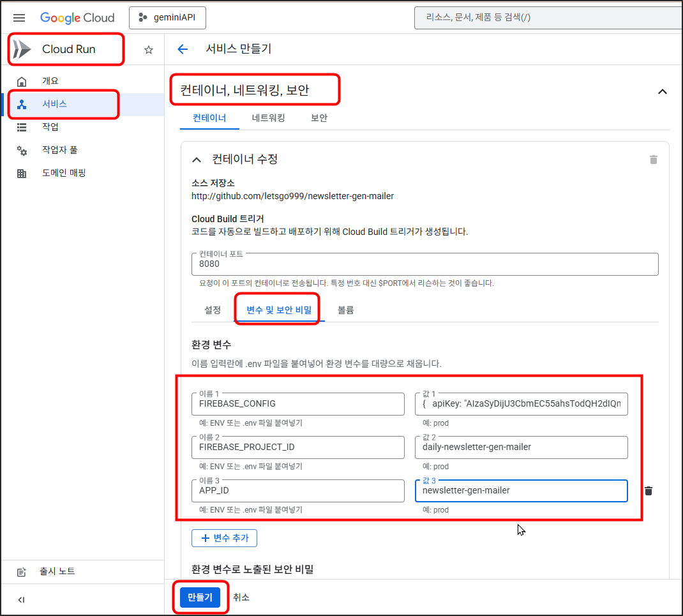Open 작업 in the sidebar
This screenshot has height=616, width=683.
83,127
